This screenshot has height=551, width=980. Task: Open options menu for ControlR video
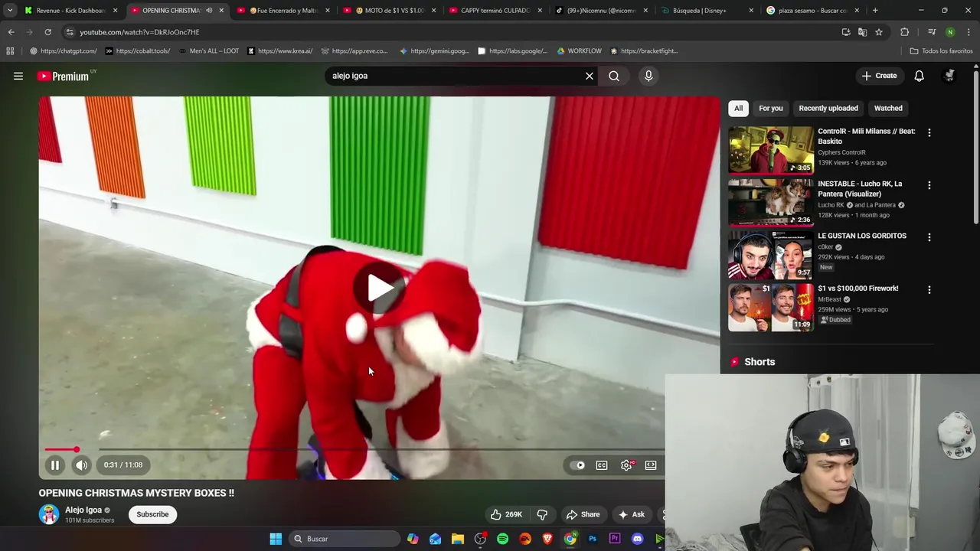pos(929,132)
